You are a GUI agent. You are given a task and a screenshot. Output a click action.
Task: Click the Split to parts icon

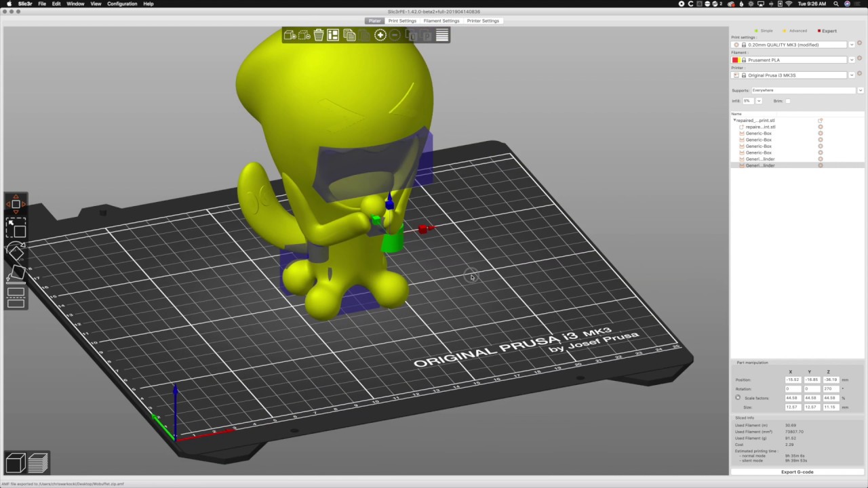427,35
